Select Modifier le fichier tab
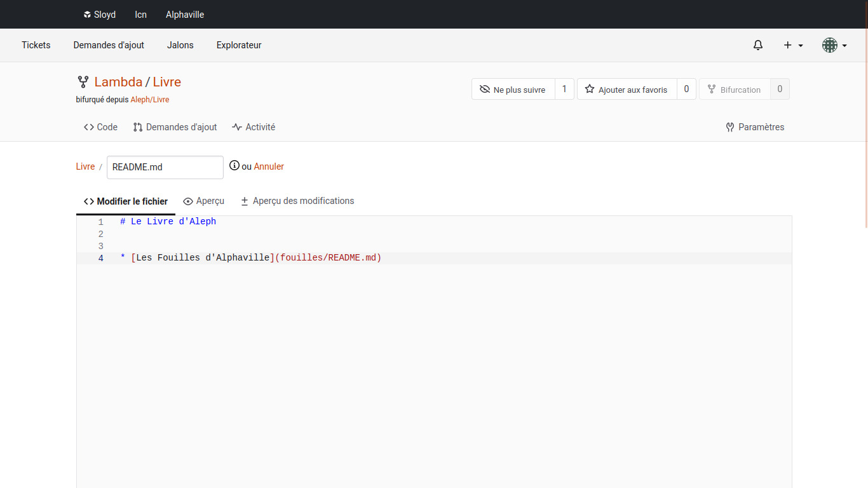The height and width of the screenshot is (488, 868). [x=126, y=201]
